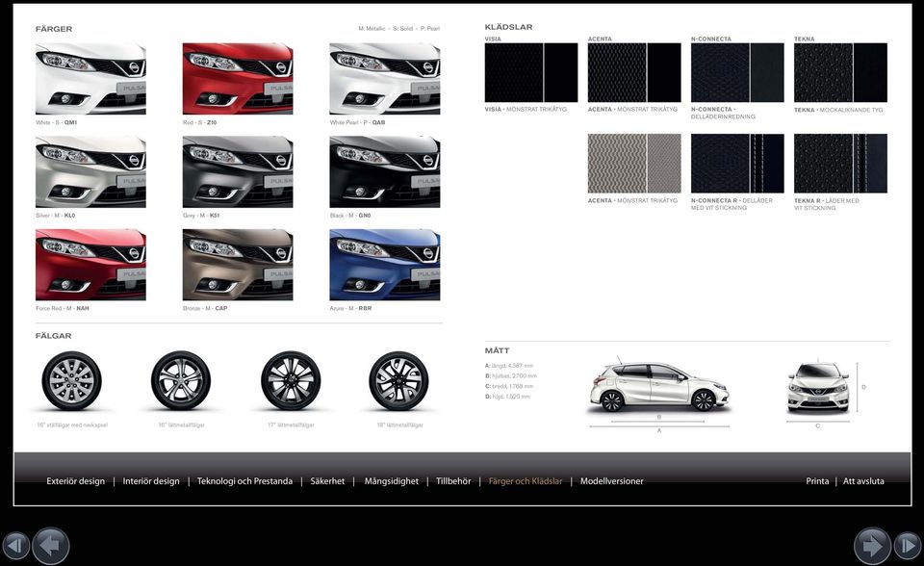924x566 pixels.
Task: Open the Säkerhet section
Action: point(327,481)
